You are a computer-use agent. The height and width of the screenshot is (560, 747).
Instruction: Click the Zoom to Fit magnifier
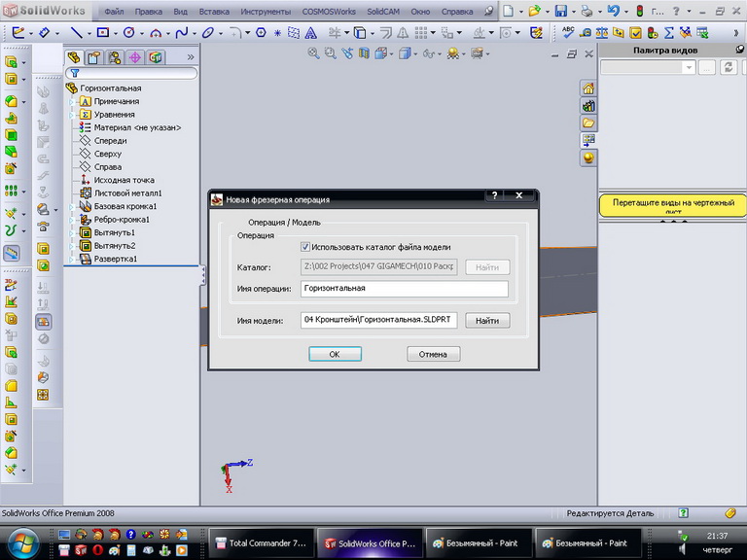click(313, 53)
